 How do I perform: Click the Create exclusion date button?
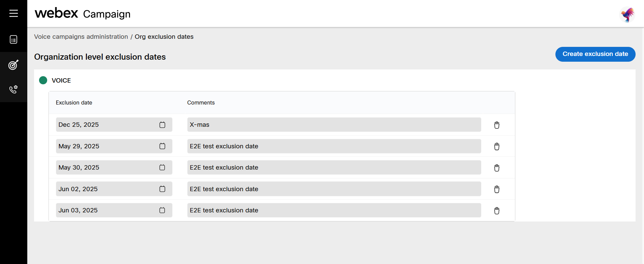click(595, 54)
